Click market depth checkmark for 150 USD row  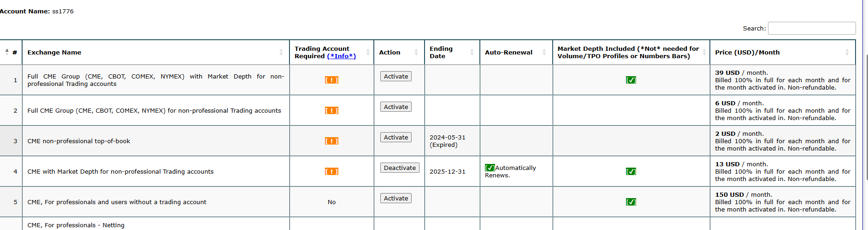pyautogui.click(x=631, y=202)
